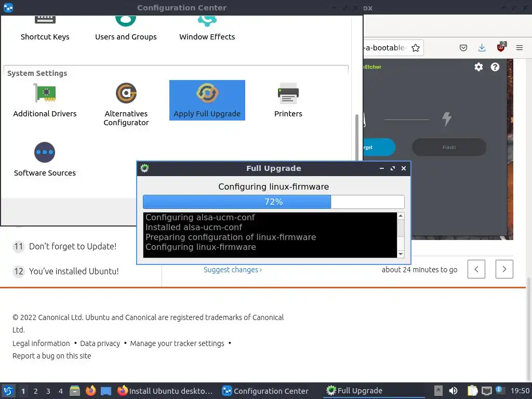Click the 72% upgrade progress bar
Image resolution: width=532 pixels, height=399 pixels.
273,202
